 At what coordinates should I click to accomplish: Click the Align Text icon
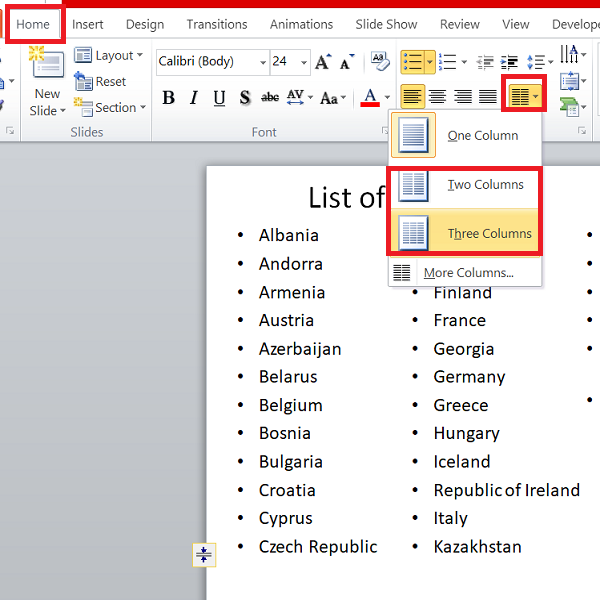click(x=569, y=81)
